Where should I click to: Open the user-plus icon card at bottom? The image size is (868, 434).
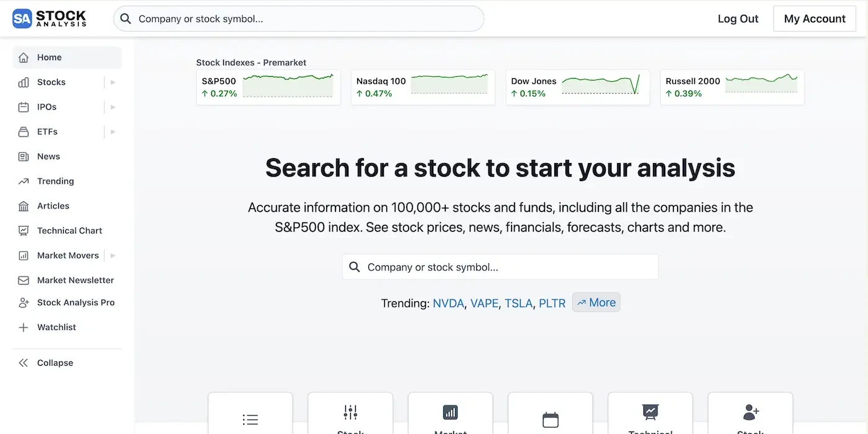click(x=750, y=413)
